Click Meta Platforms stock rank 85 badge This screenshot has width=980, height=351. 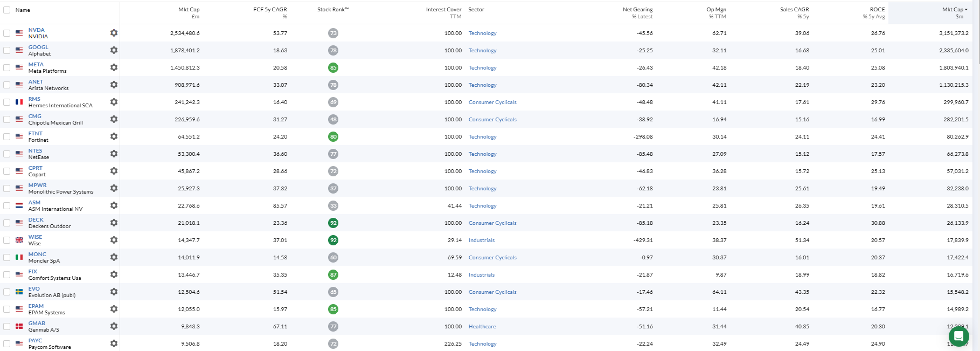[333, 67]
